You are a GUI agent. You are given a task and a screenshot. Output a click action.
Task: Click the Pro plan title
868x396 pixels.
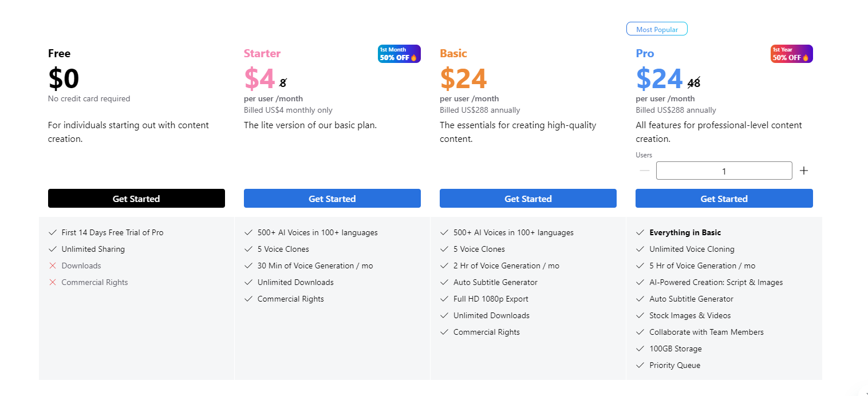tap(645, 53)
